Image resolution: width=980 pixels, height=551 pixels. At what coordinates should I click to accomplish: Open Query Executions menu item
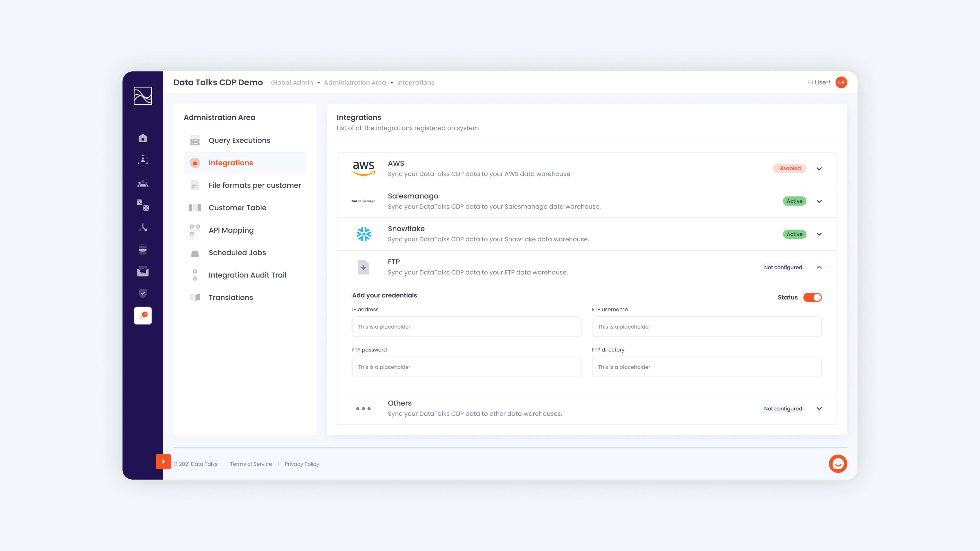click(x=239, y=140)
